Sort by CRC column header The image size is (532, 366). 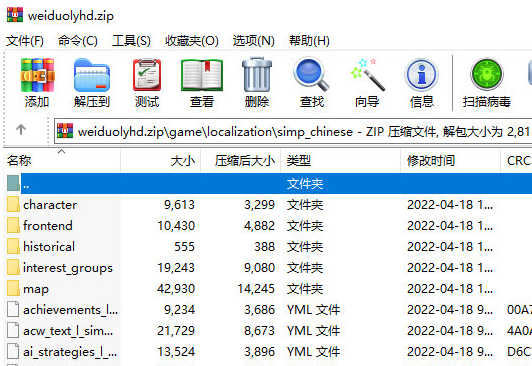click(x=516, y=161)
